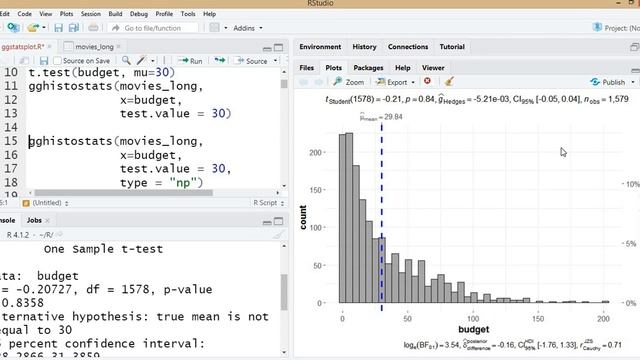Open the Profile menu
Screen dimensions: 640x360
[164, 14]
